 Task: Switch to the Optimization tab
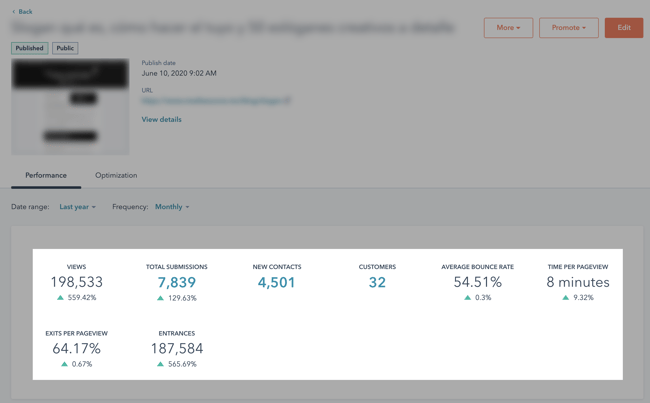(116, 175)
